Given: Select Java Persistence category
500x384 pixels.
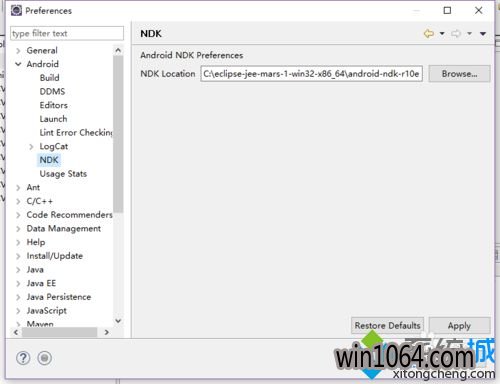Looking at the screenshot, I should [59, 297].
